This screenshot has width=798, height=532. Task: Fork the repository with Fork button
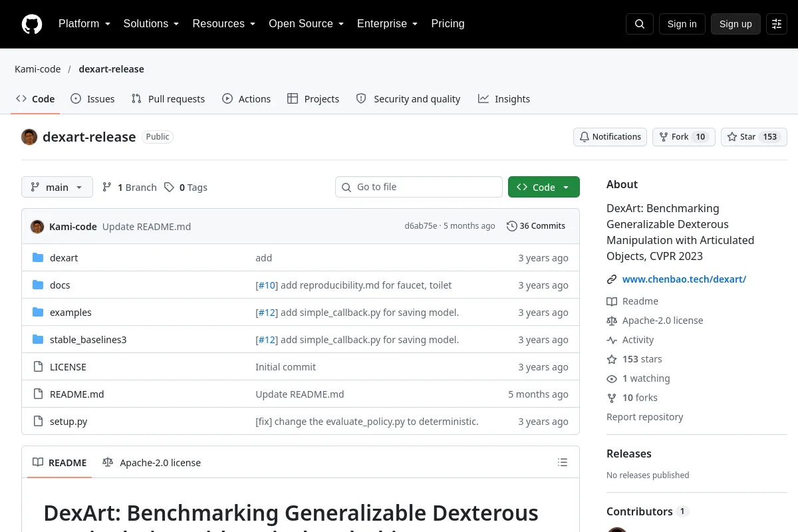[684, 137]
